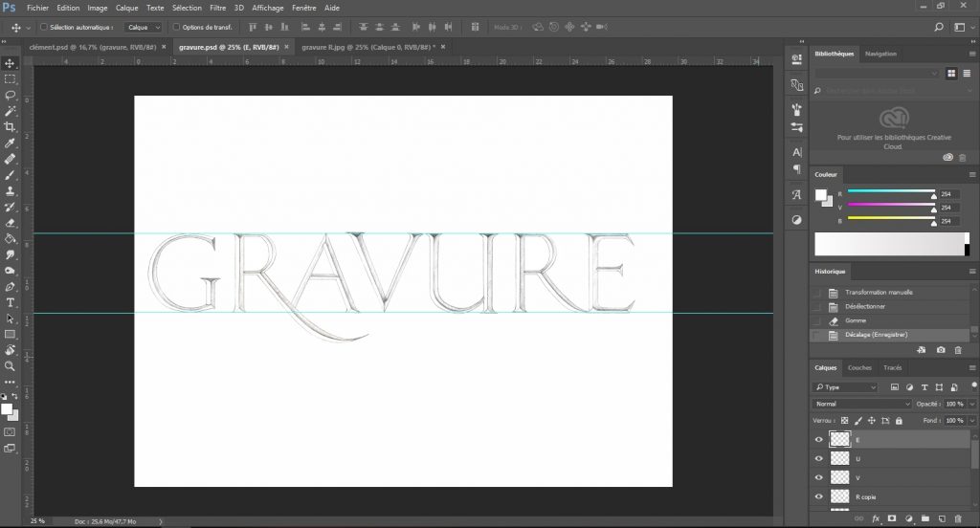Viewport: 980px width, 528px height.
Task: Select the Horizontal Type tool
Action: pos(10,302)
